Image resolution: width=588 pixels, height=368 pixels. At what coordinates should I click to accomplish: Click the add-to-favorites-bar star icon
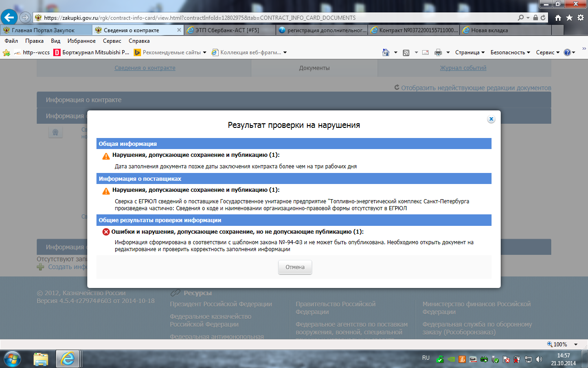click(6, 52)
